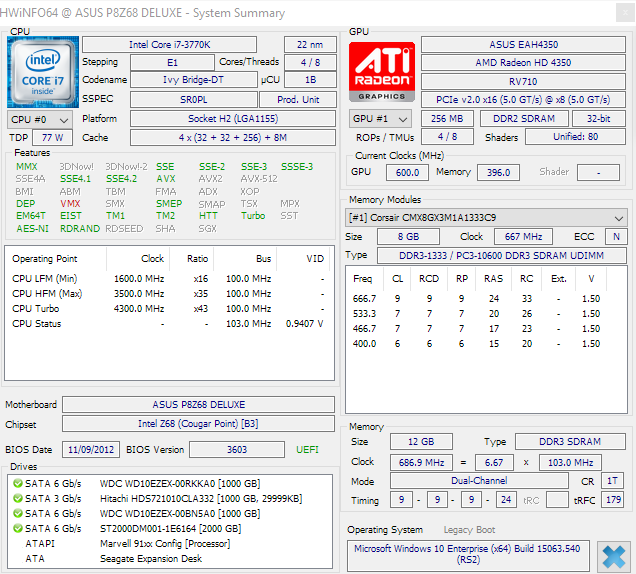Click the memory clock 686.9 MHz field
This screenshot has width=636, height=574.
[421, 462]
